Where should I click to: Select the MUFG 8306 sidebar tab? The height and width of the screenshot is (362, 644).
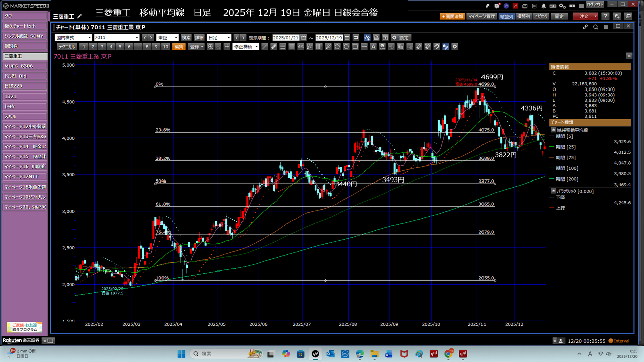tap(24, 66)
